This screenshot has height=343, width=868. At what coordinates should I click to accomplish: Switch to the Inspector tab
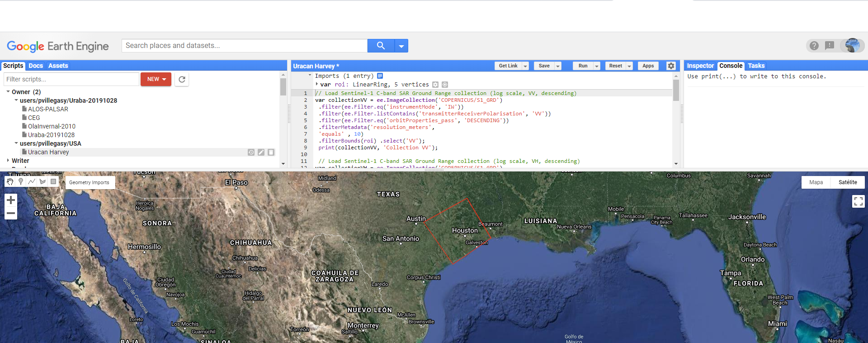(x=700, y=66)
